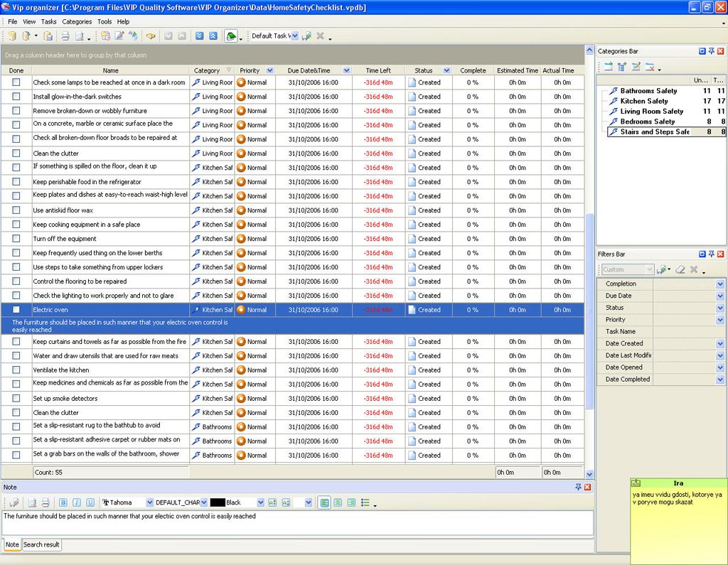Viewport: 728px width, 565px height.
Task: Check Done box for 'Clean the clutter' Living Room task
Action: pyautogui.click(x=16, y=154)
